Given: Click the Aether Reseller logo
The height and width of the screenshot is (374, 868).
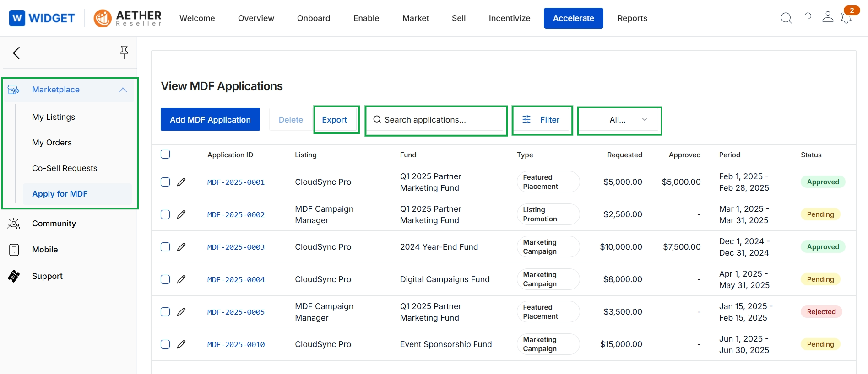Looking at the screenshot, I should point(128,18).
